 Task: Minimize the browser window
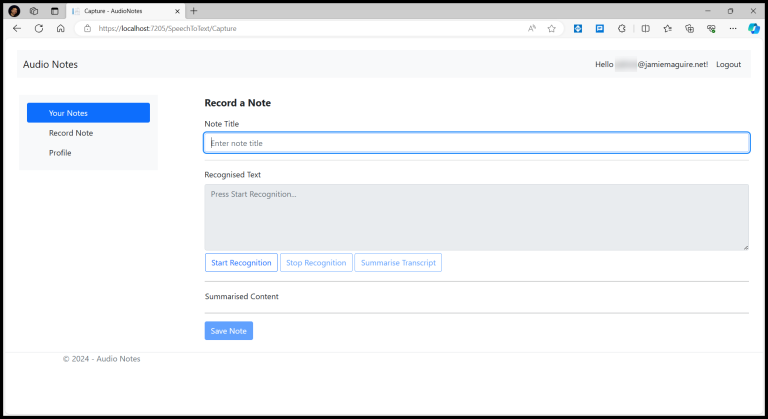click(x=708, y=11)
